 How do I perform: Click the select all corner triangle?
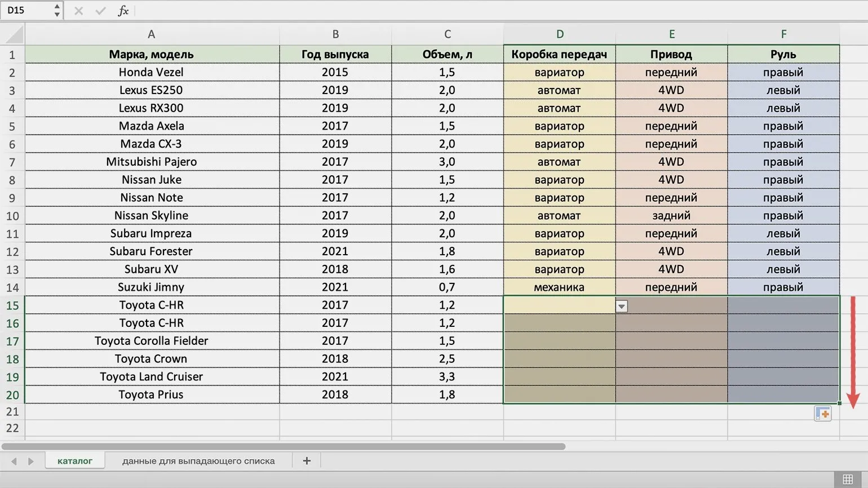(x=14, y=35)
